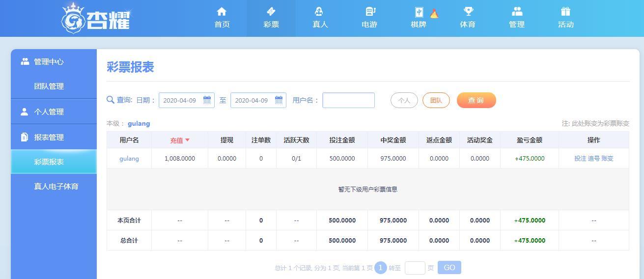
Task: Click the 1,008.0000 recharge value
Action: (x=180, y=158)
